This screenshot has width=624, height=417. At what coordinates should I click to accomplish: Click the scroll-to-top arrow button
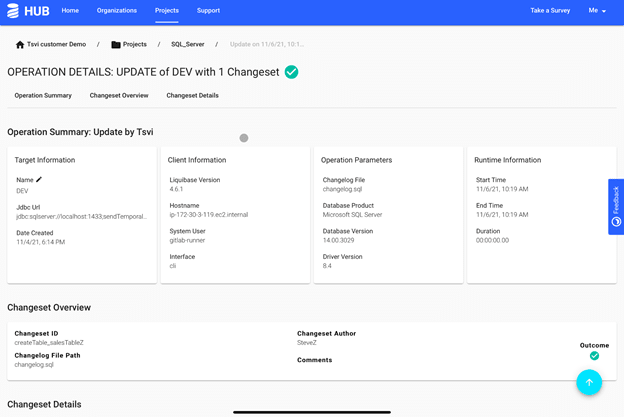click(589, 382)
